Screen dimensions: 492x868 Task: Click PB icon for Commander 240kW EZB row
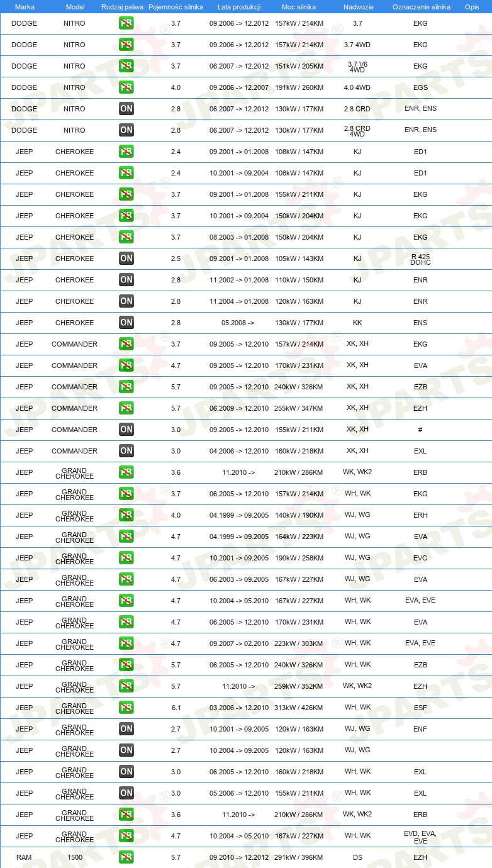126,387
